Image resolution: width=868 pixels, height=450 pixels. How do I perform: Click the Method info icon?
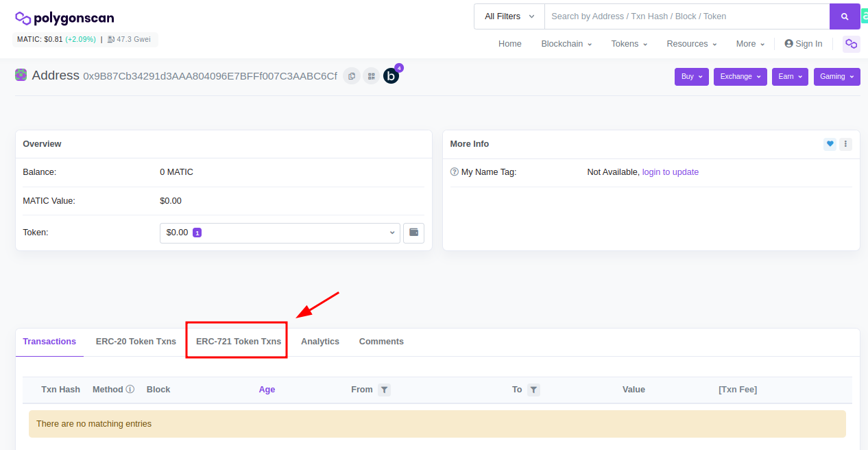click(x=130, y=390)
